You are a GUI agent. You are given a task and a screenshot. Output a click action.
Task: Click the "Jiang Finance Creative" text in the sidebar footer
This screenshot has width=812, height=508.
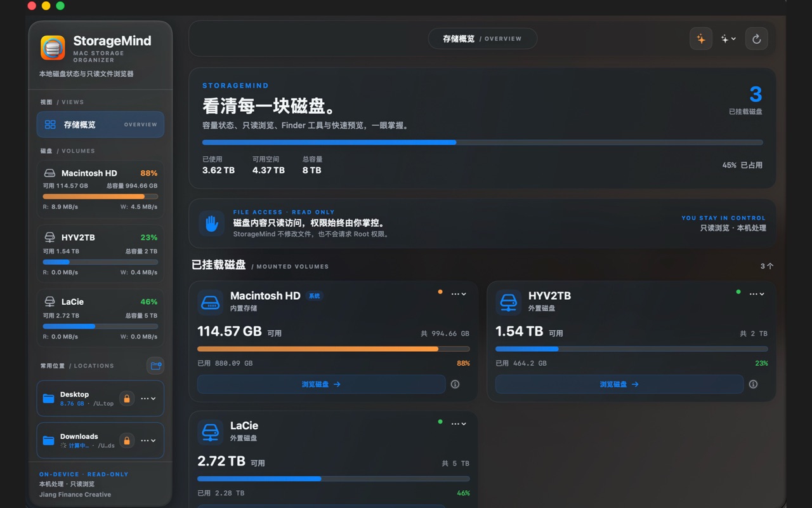[x=75, y=495]
